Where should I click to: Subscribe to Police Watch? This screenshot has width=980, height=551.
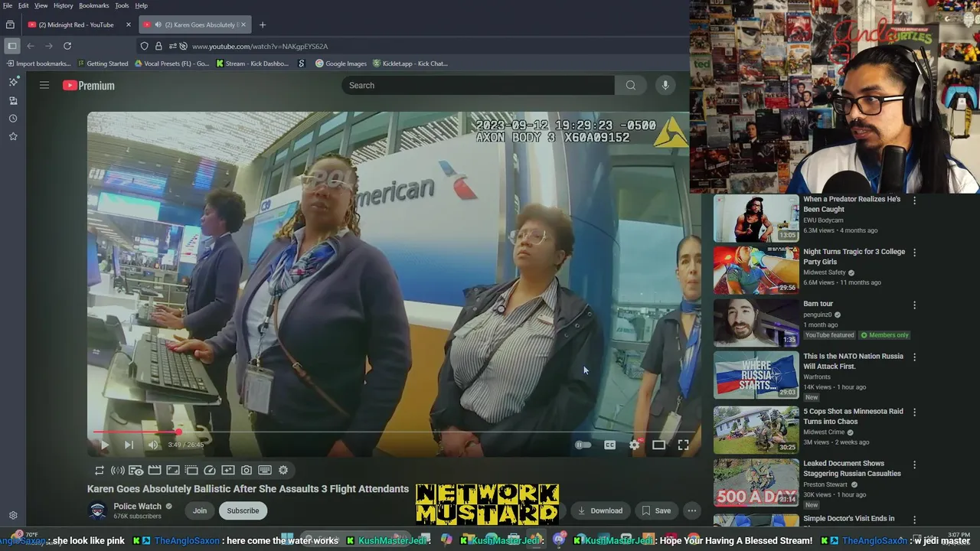243,511
